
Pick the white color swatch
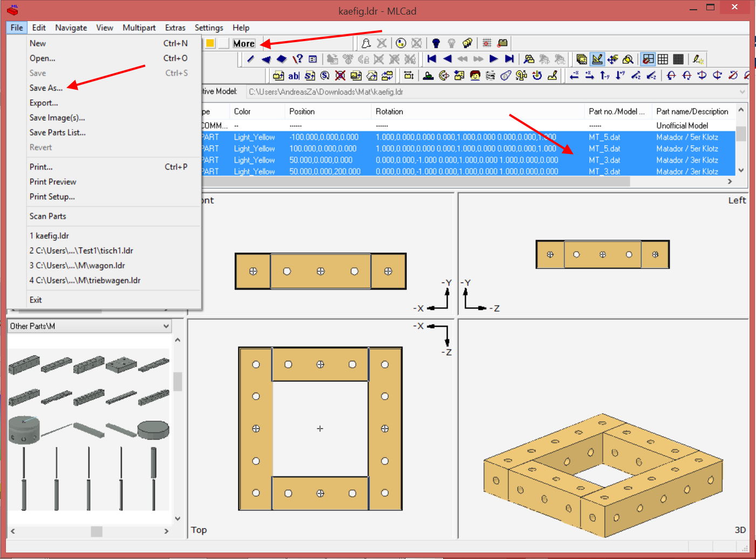click(223, 43)
